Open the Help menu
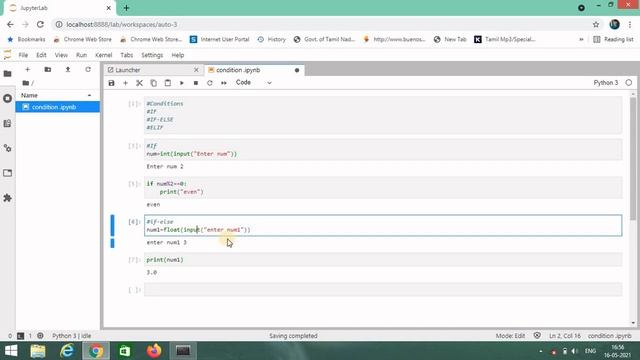Screen dimensions: 640x360 178,55
